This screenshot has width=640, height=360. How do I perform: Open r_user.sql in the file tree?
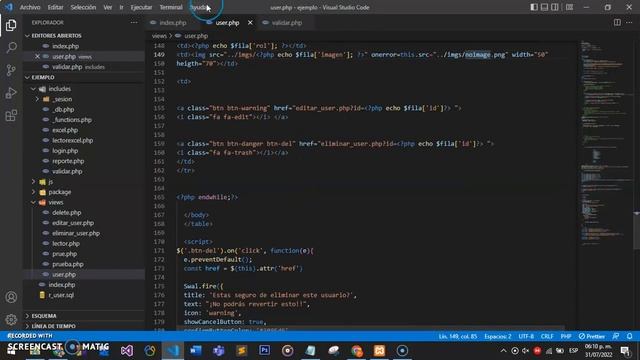click(61, 295)
